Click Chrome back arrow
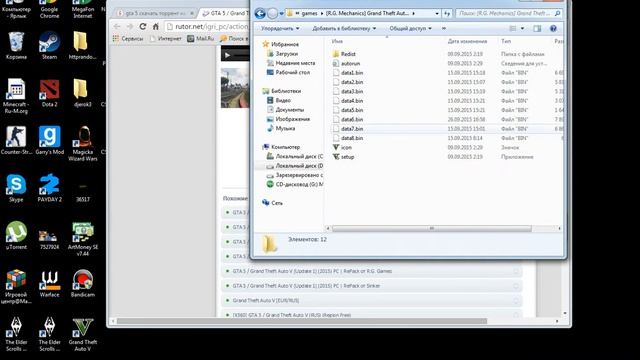The image size is (640, 360). tap(117, 27)
